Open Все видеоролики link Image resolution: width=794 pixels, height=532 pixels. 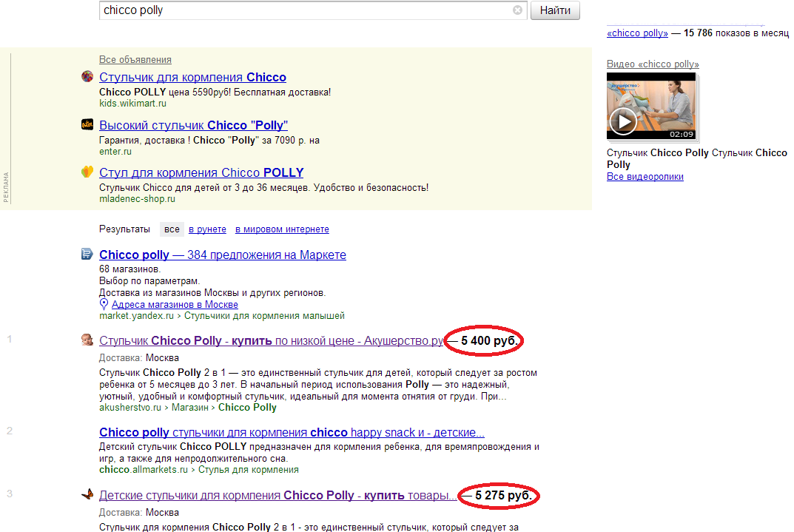point(645,177)
